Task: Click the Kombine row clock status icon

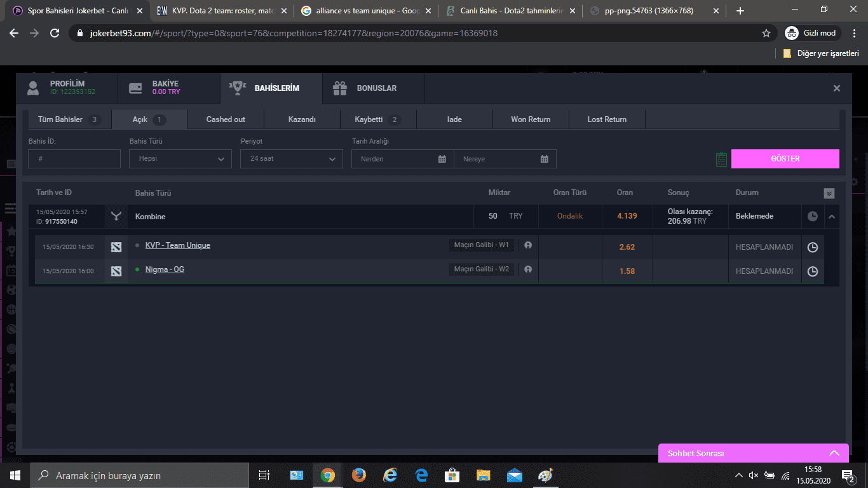Action: click(x=813, y=217)
